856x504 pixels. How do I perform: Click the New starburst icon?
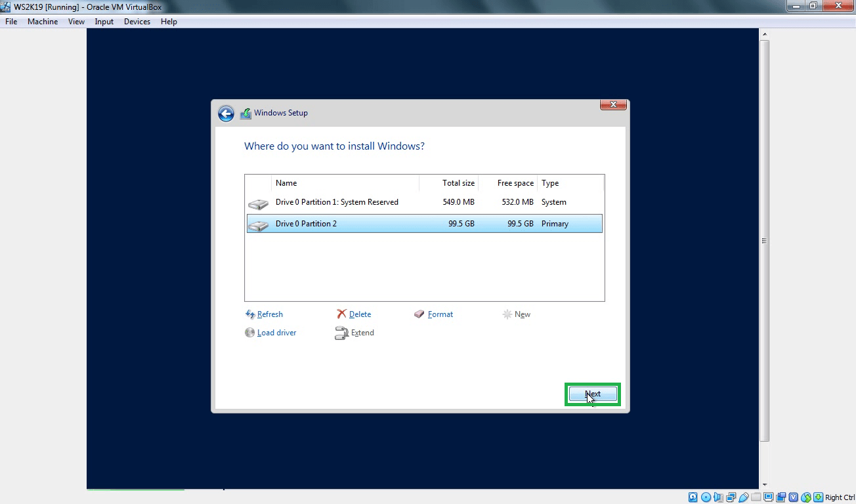(507, 314)
